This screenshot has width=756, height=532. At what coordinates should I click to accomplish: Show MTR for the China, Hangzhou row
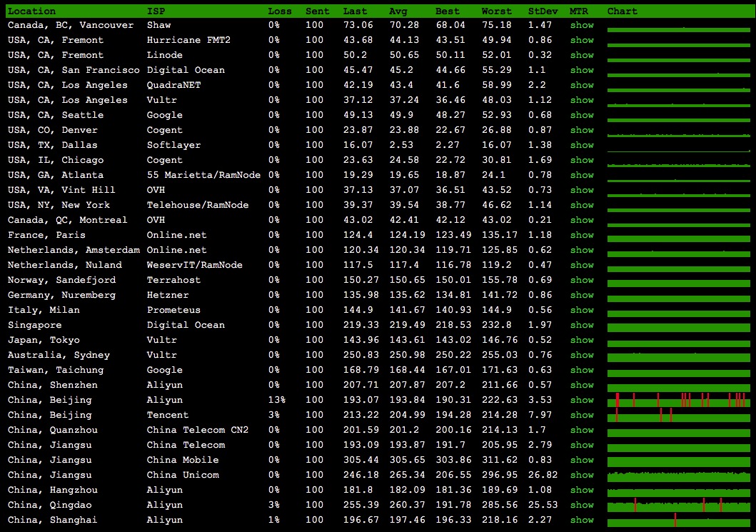coord(582,490)
